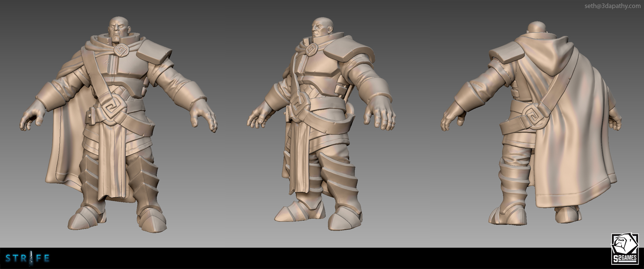644x269 pixels.
Task: Select the three-quarter view character's head
Action: 320,29
